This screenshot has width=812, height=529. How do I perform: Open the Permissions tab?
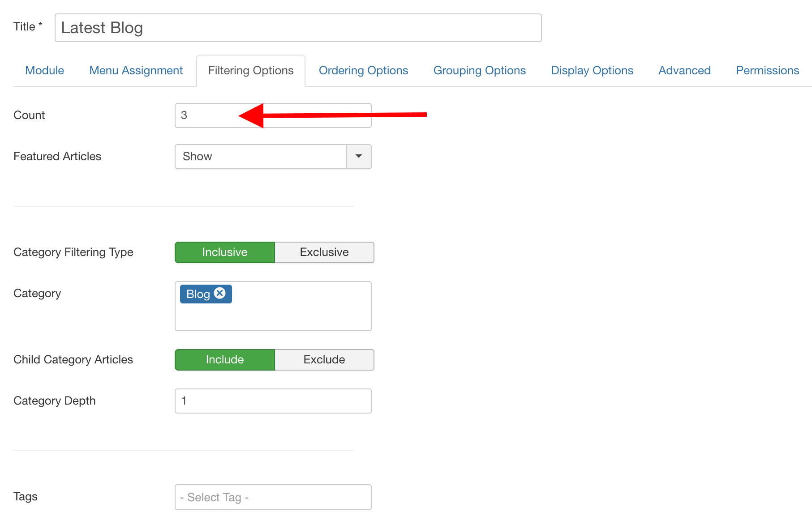[767, 71]
